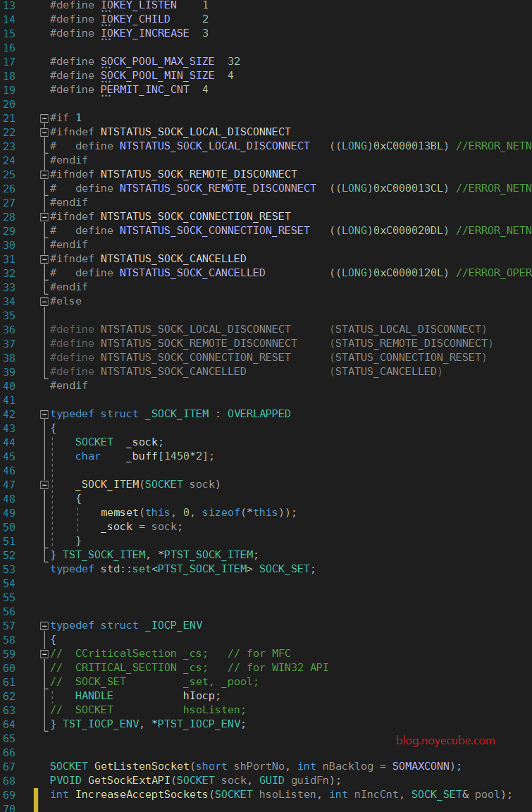Click STATUS_REMOTE_DISCONNECT in inactive code
The image size is (532, 812).
point(412,343)
